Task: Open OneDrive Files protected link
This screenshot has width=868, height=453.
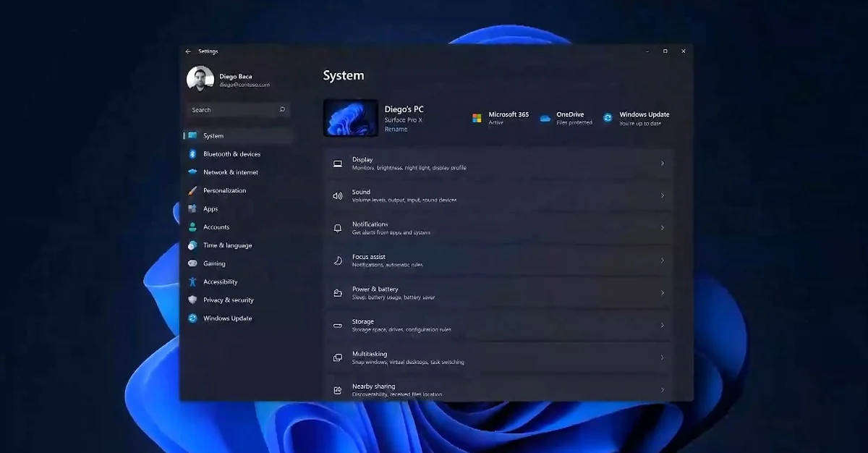Action: pyautogui.click(x=566, y=118)
